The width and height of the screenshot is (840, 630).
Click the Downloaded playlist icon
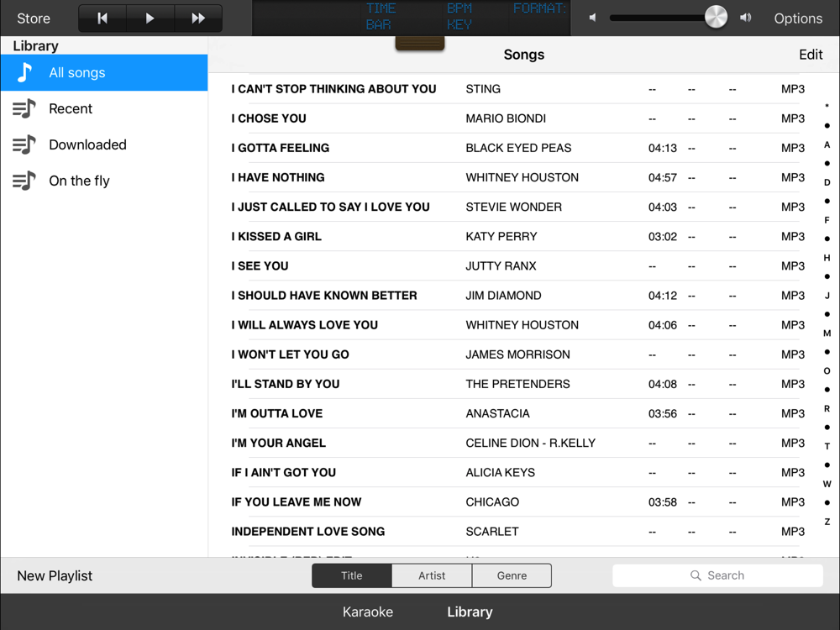point(24,144)
